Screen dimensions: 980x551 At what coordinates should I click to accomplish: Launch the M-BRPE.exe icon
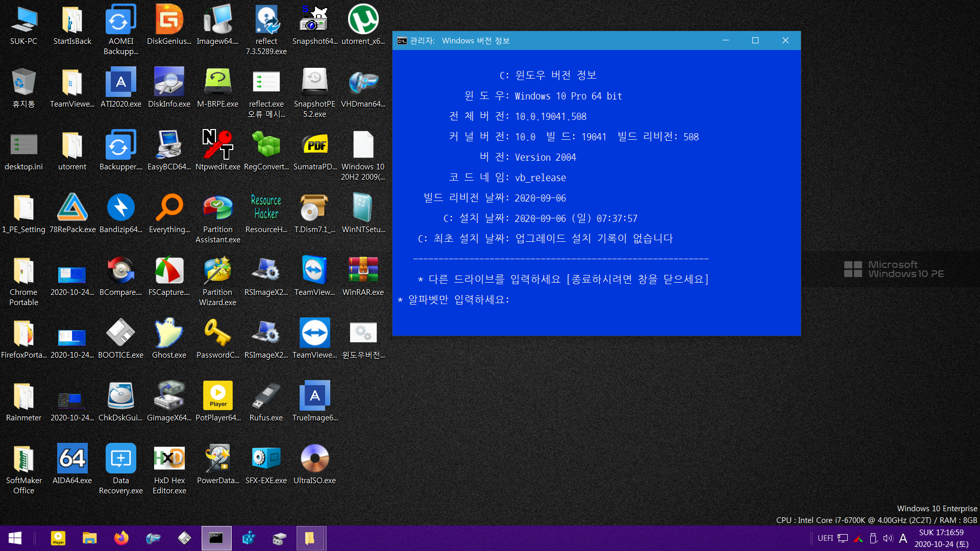coord(217,88)
